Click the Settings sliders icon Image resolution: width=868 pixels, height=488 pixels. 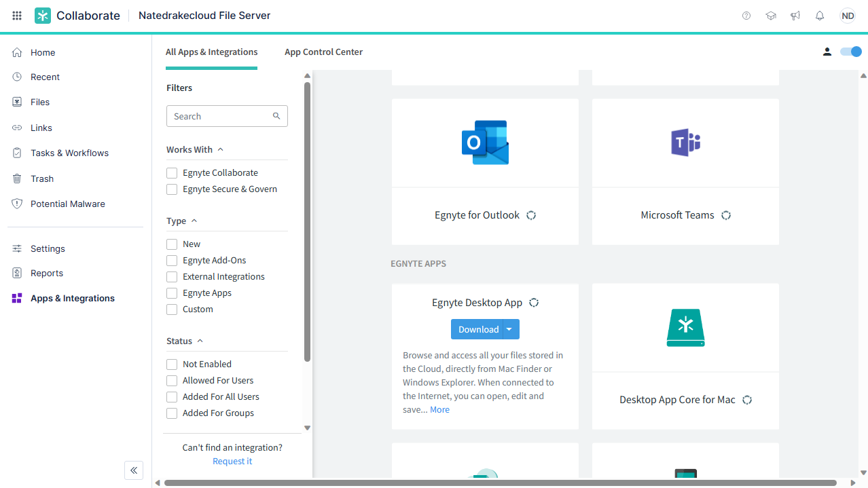[x=17, y=248]
